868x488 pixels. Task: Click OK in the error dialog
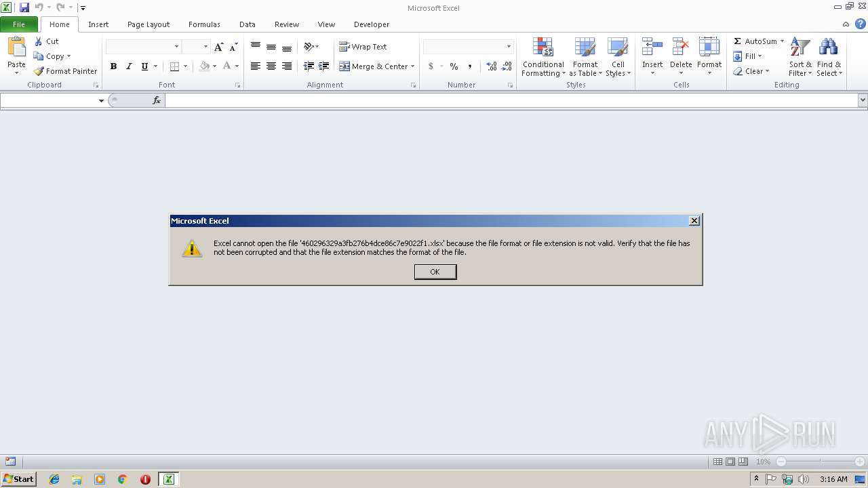tap(435, 272)
